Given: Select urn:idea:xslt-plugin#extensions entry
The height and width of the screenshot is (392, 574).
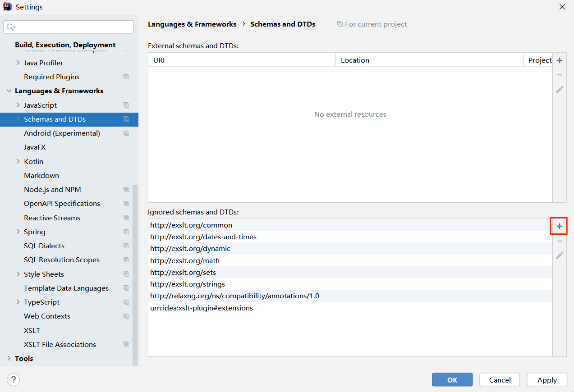Looking at the screenshot, I should pyautogui.click(x=350, y=308).
